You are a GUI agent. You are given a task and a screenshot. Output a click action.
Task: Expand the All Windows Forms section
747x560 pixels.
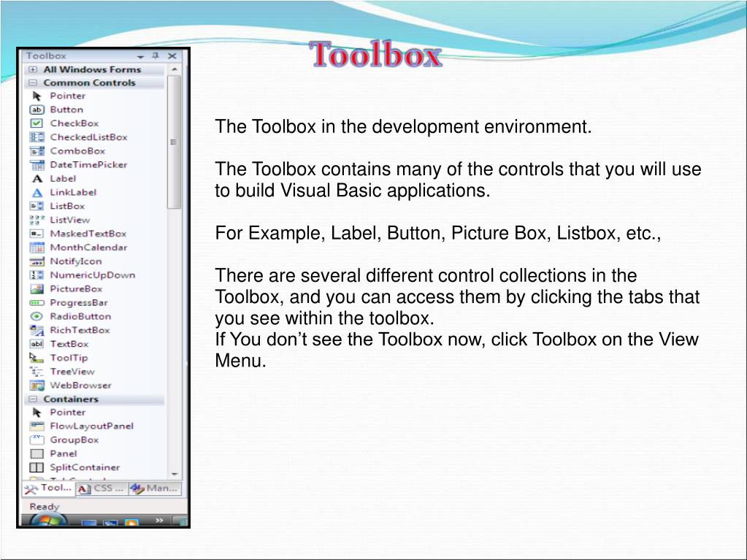tap(33, 69)
